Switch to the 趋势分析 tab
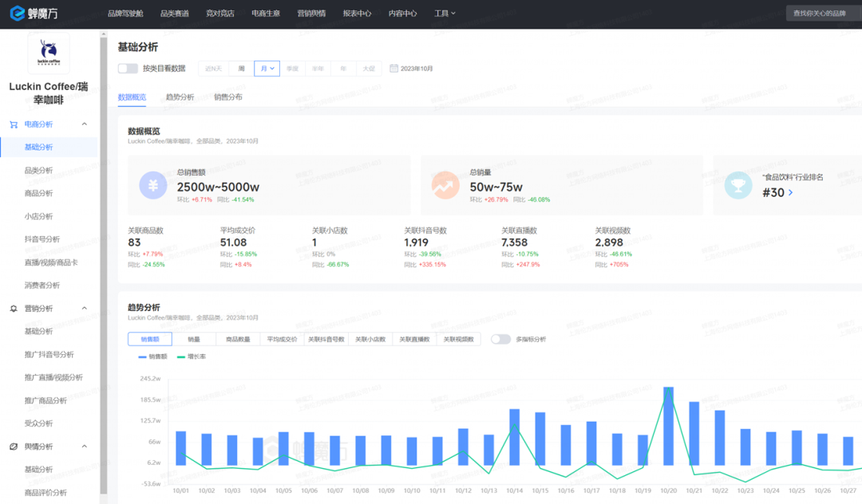The height and width of the screenshot is (504, 862). click(180, 96)
